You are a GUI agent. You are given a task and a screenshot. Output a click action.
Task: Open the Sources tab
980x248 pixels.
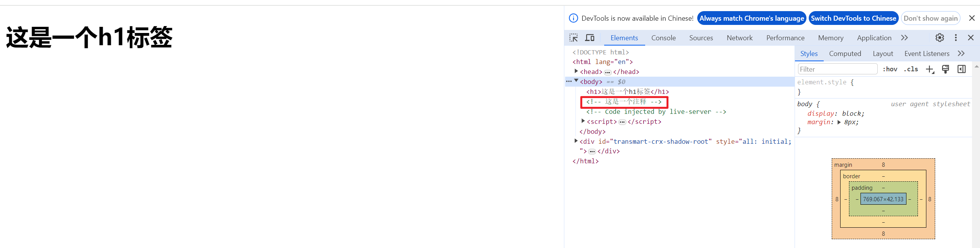coord(701,38)
